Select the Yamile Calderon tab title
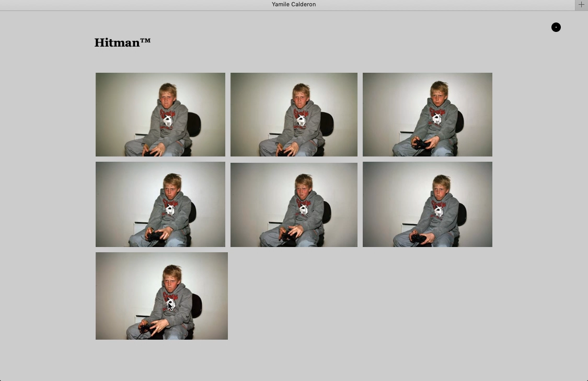The width and height of the screenshot is (588, 381). coord(294,5)
